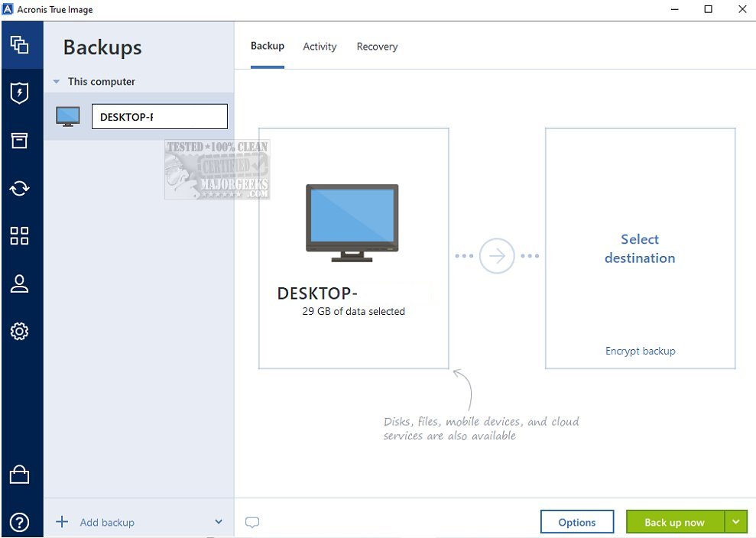Click the Options button
This screenshot has width=756, height=538.
tap(577, 522)
